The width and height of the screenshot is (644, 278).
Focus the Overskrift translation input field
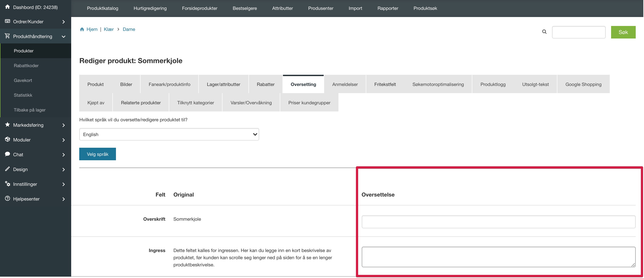(x=498, y=222)
